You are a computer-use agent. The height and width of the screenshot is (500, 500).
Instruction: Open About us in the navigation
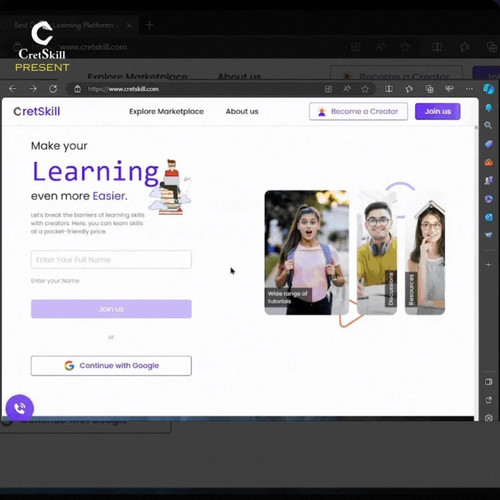tap(242, 111)
